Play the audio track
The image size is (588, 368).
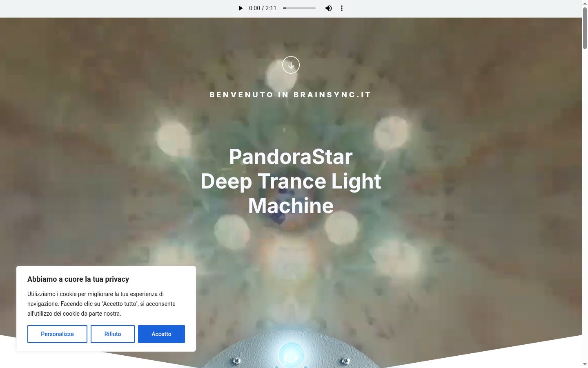pos(241,8)
